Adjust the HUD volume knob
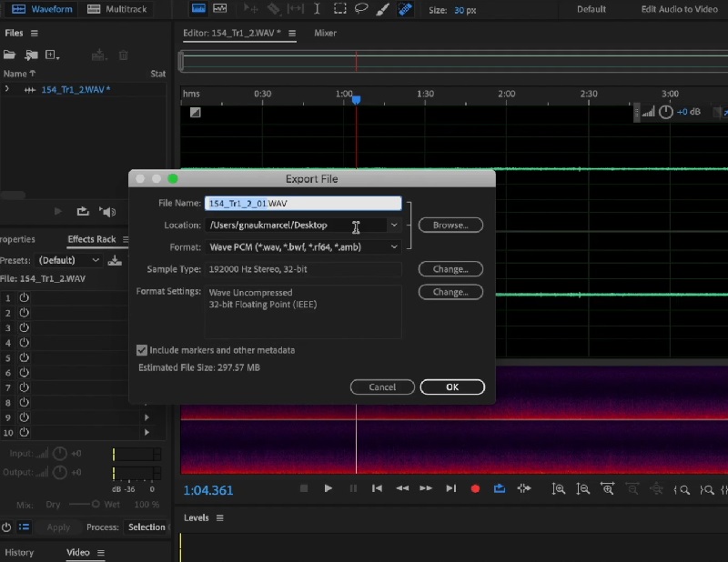728x562 pixels. [x=666, y=112]
